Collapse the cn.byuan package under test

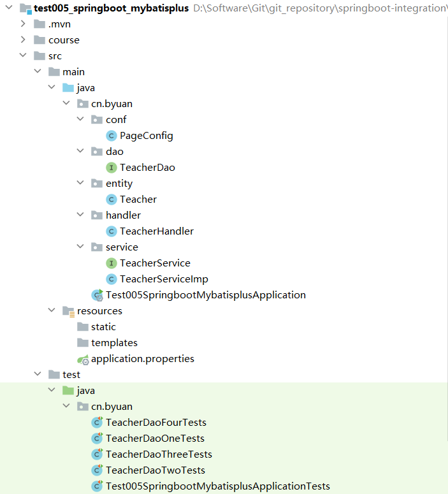66,405
